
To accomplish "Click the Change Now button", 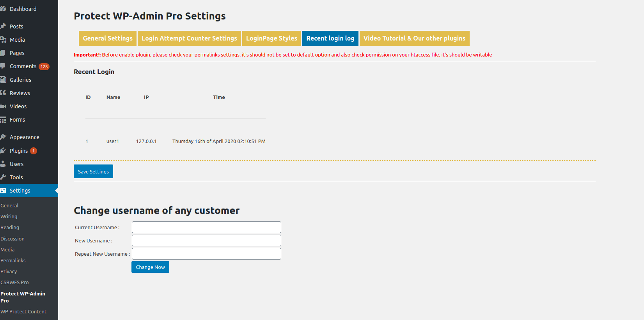I will tap(150, 267).
